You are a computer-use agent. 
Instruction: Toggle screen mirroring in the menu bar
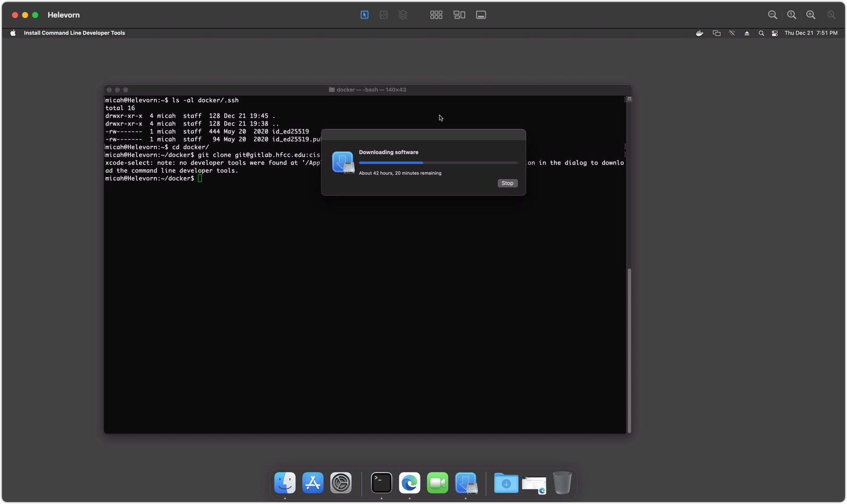coord(716,33)
